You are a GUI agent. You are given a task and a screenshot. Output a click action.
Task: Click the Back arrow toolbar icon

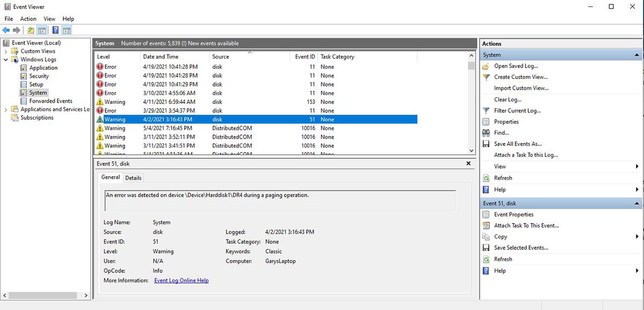(6, 30)
